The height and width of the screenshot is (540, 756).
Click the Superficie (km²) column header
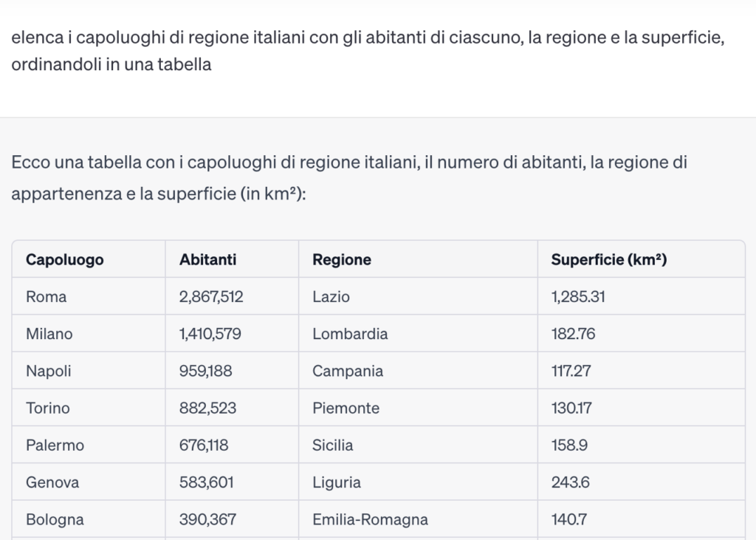click(x=609, y=260)
